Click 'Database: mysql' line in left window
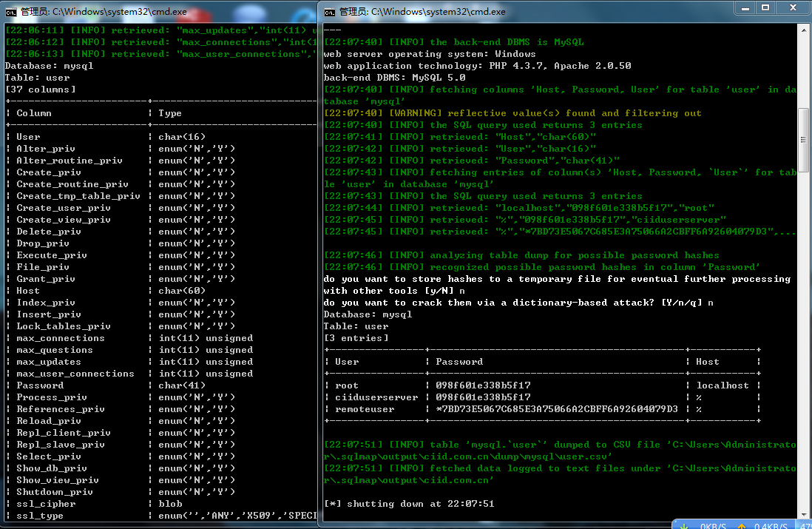 pyautogui.click(x=50, y=66)
